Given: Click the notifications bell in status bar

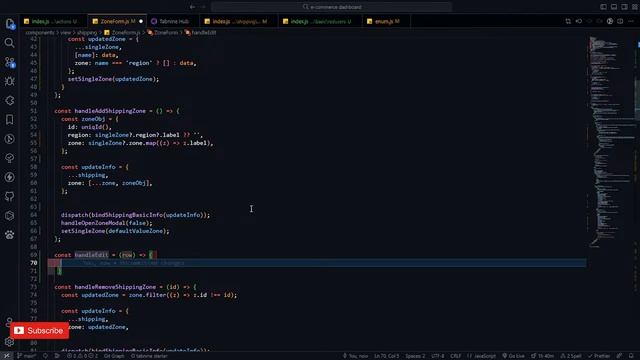Looking at the screenshot, I should coord(631,356).
